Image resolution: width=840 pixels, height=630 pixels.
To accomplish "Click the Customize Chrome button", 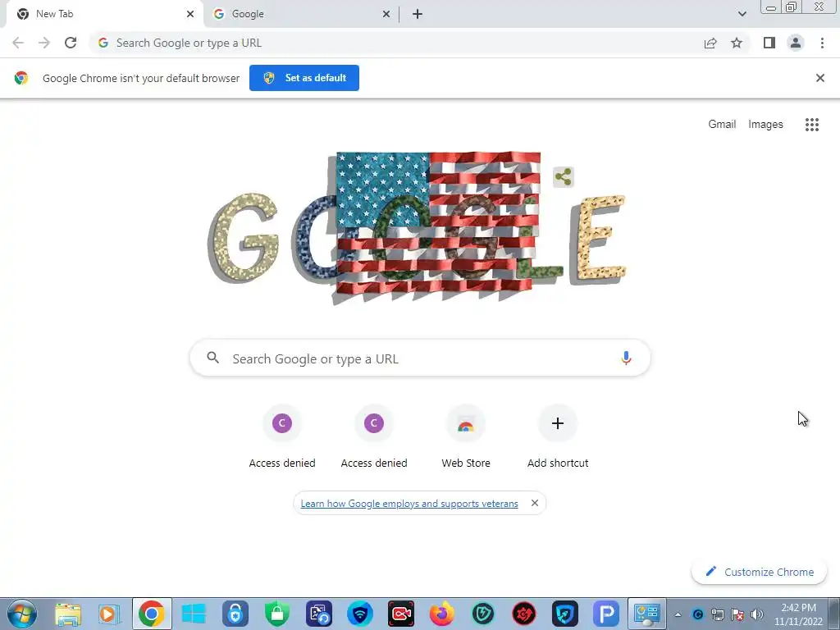I will click(x=759, y=572).
